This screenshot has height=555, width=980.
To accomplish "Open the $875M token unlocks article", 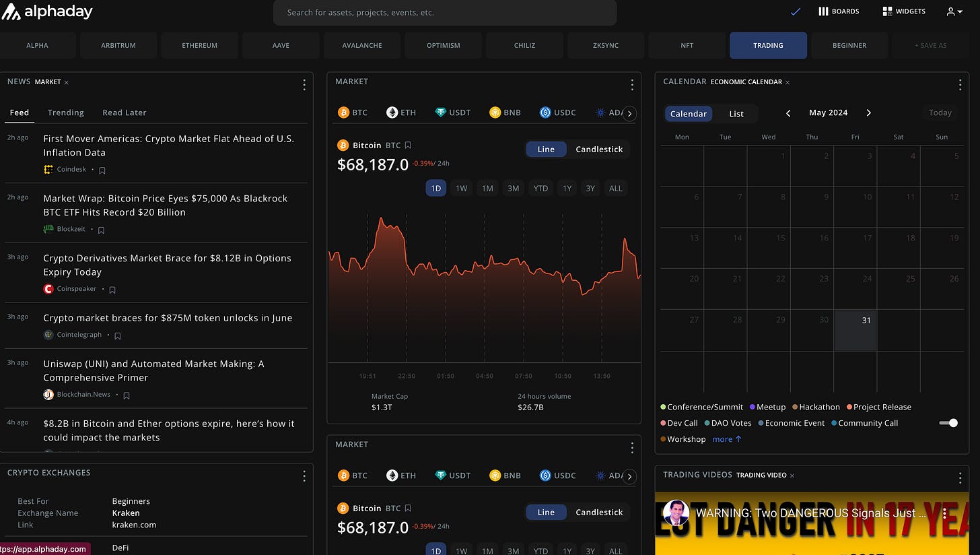I will coord(168,318).
